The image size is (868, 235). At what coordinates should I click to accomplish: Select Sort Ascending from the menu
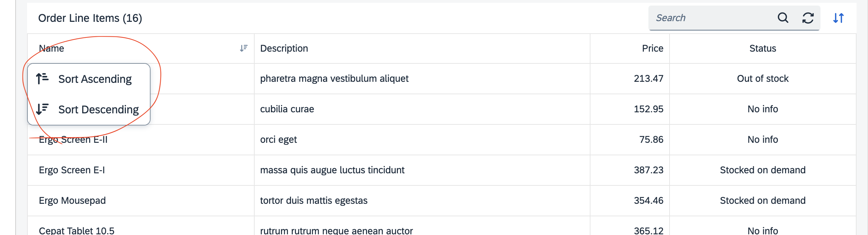click(95, 79)
